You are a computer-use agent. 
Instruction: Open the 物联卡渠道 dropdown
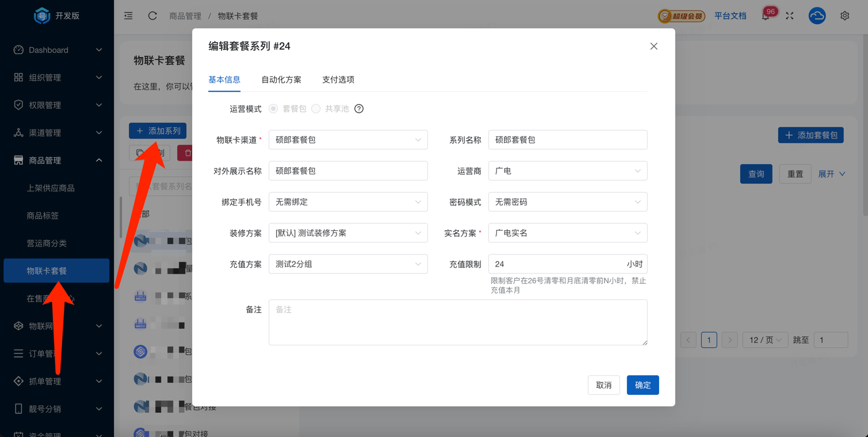pyautogui.click(x=348, y=140)
